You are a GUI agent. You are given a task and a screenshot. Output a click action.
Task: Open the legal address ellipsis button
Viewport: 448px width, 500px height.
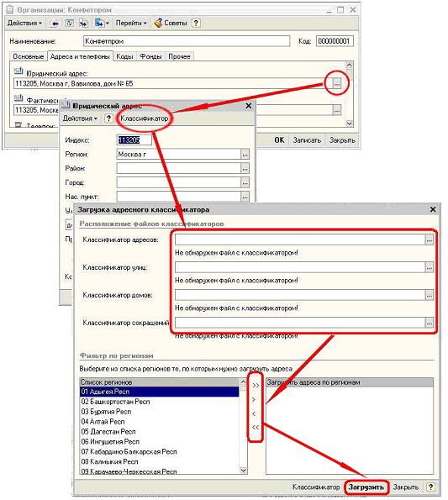point(337,83)
